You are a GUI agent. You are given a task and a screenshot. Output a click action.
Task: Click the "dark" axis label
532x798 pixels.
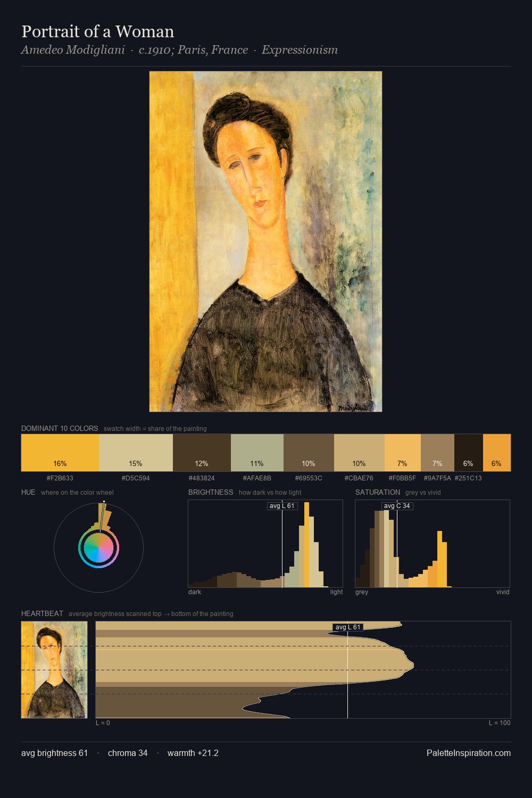(195, 592)
